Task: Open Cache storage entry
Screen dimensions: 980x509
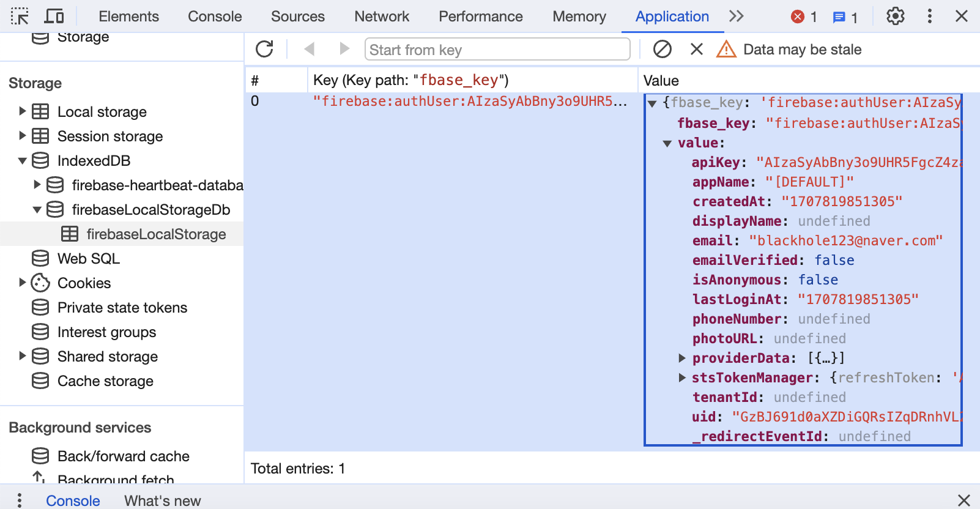Action: (105, 381)
